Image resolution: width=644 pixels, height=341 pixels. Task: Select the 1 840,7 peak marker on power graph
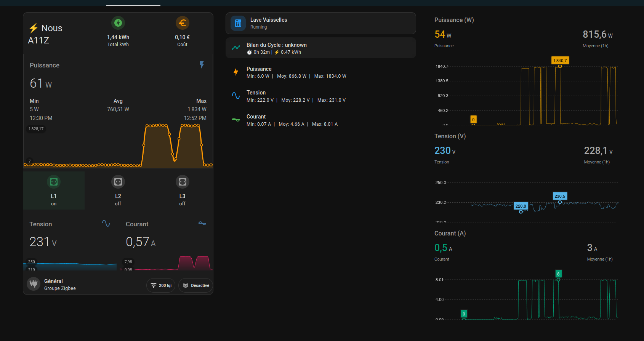click(x=560, y=61)
